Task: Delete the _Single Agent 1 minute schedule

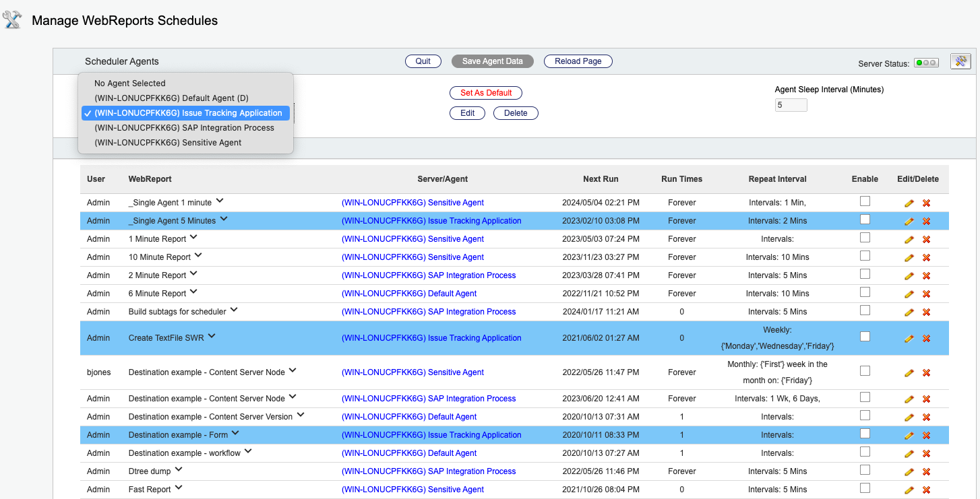Action: (x=926, y=203)
